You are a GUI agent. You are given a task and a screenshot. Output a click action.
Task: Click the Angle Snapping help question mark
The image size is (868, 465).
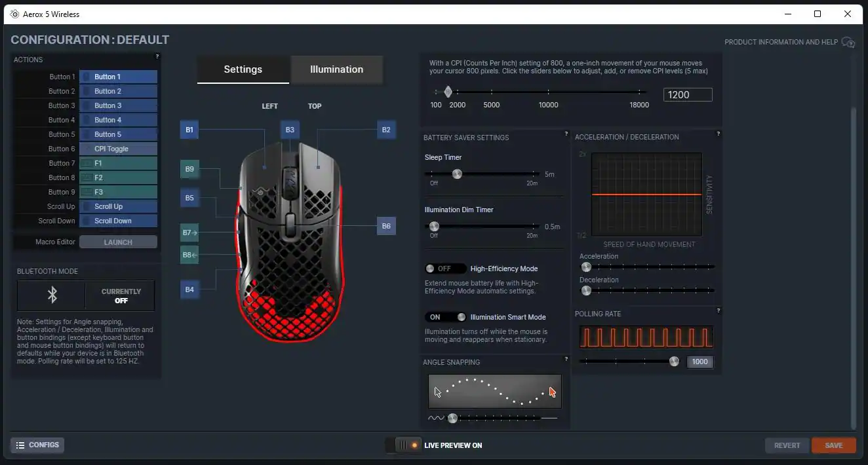[x=566, y=359]
